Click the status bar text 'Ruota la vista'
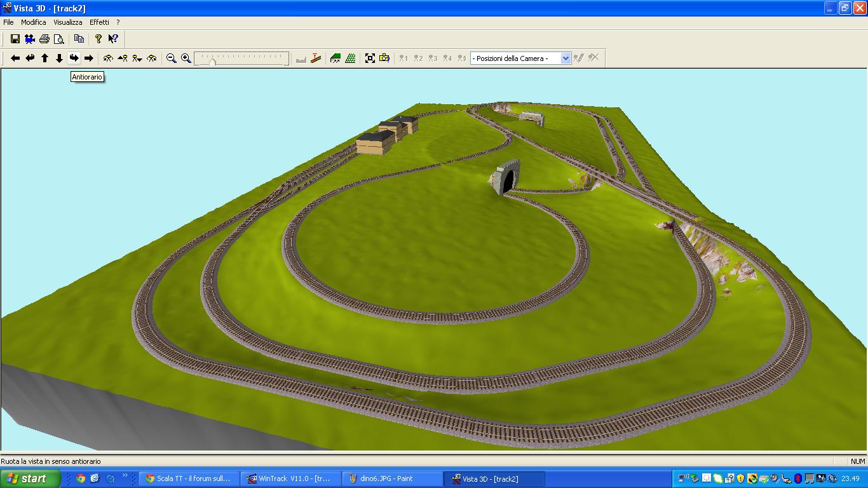This screenshot has width=868, height=488. click(22, 461)
